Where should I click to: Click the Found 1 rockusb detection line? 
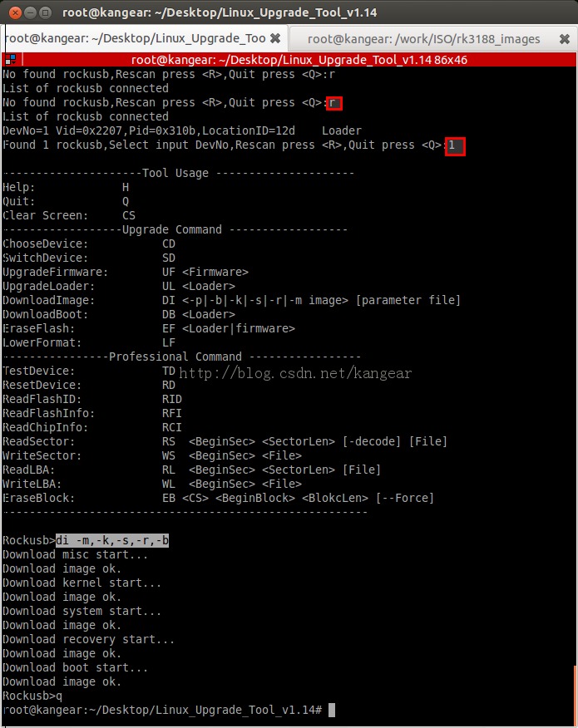208,145
